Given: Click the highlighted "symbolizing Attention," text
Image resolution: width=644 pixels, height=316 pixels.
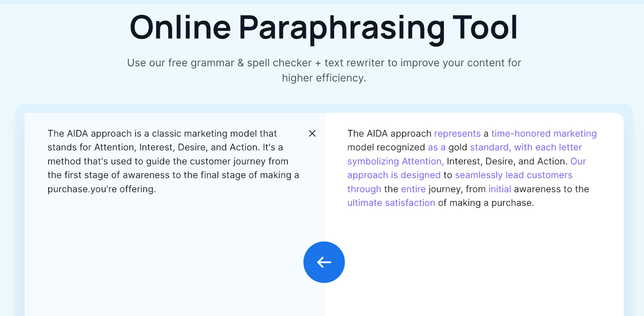Looking at the screenshot, I should coord(395,161).
